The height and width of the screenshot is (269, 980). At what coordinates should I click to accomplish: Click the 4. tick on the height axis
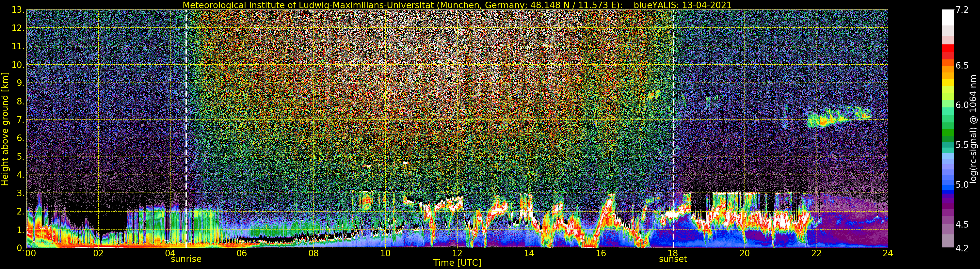(x=21, y=175)
